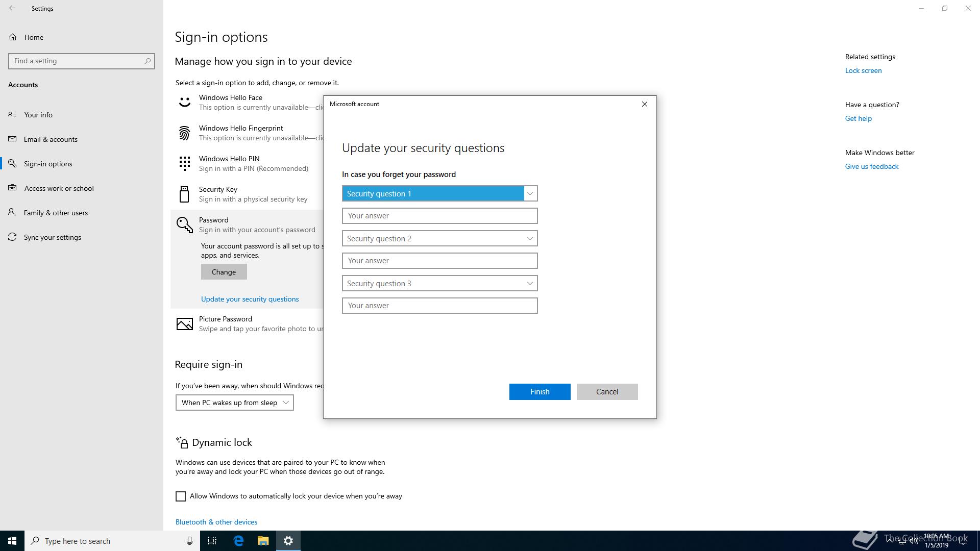The height and width of the screenshot is (551, 980).
Task: Open the Windows Start menu
Action: [x=12, y=541]
